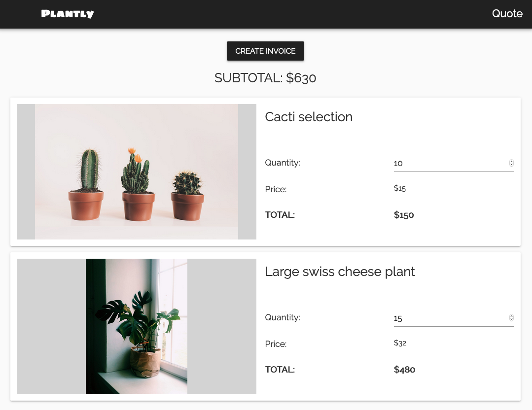Click the swiss cheese plant quantity stepper arrows
Screen dimensions: 532x410
[x=511, y=318]
